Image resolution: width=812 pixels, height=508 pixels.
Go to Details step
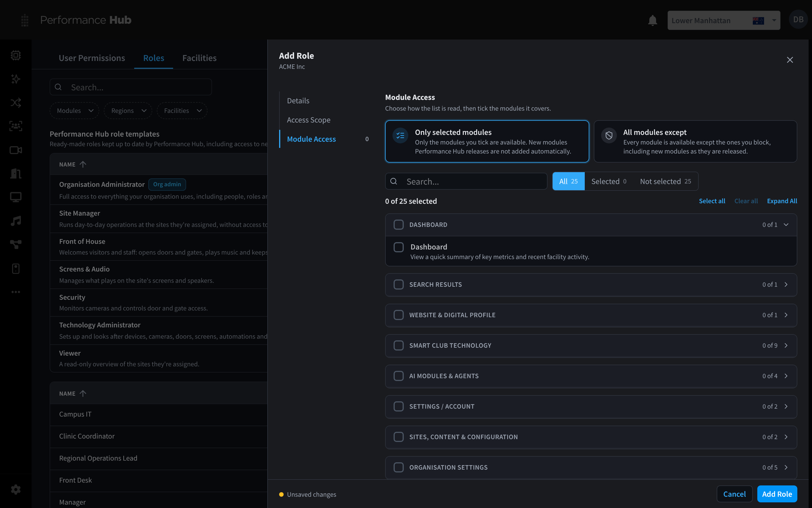(298, 100)
